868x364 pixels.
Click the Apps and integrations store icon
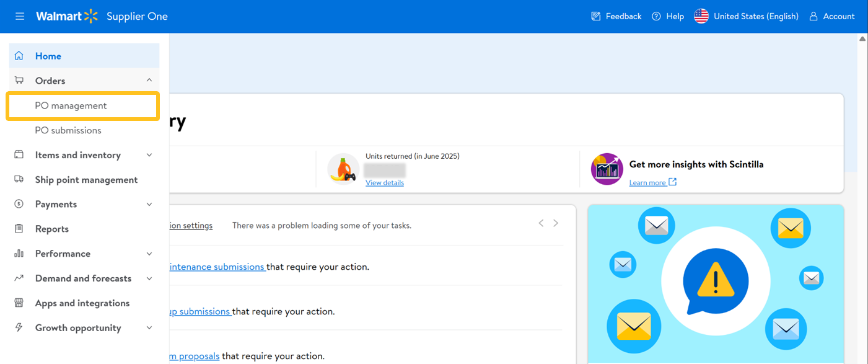(x=19, y=303)
